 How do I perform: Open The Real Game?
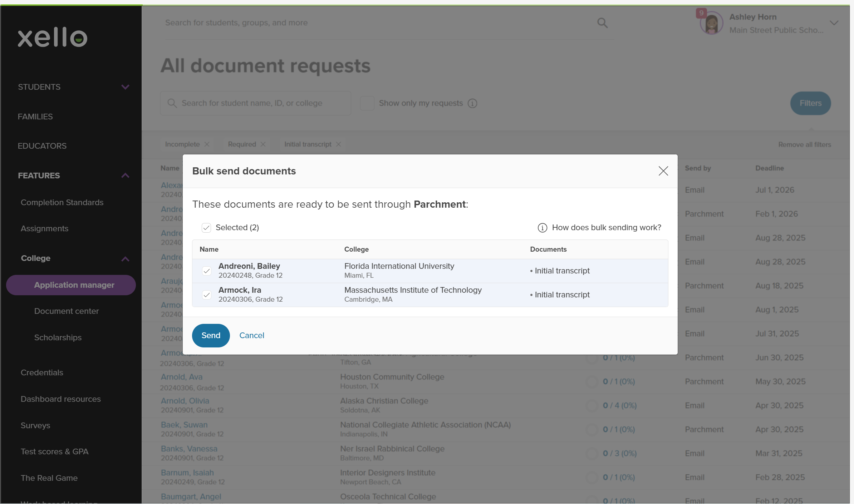(49, 478)
